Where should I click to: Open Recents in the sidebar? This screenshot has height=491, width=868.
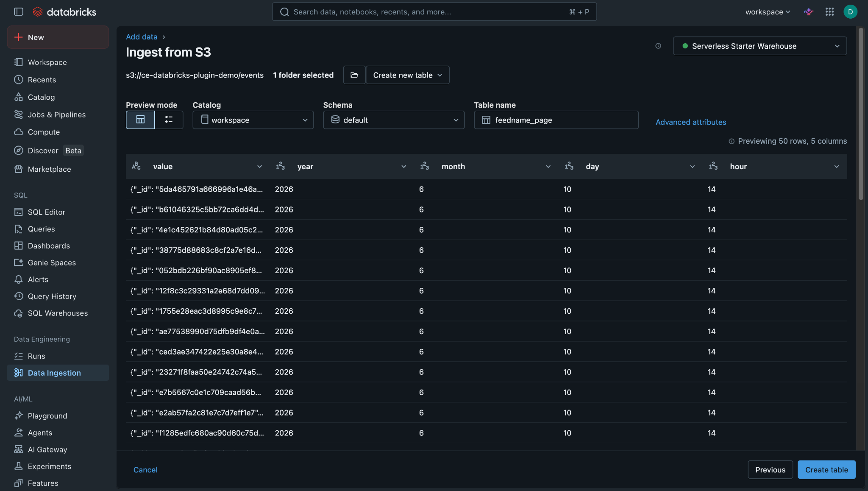pyautogui.click(x=58, y=80)
